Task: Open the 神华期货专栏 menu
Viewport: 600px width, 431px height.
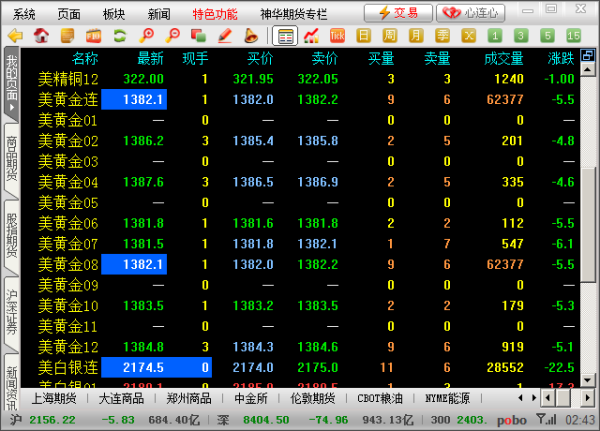Action: click(x=293, y=14)
